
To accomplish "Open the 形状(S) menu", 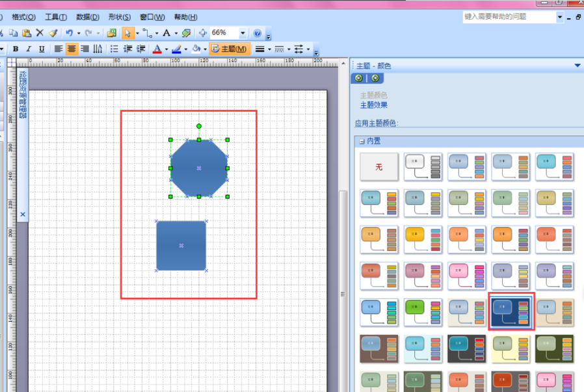I will pos(119,17).
